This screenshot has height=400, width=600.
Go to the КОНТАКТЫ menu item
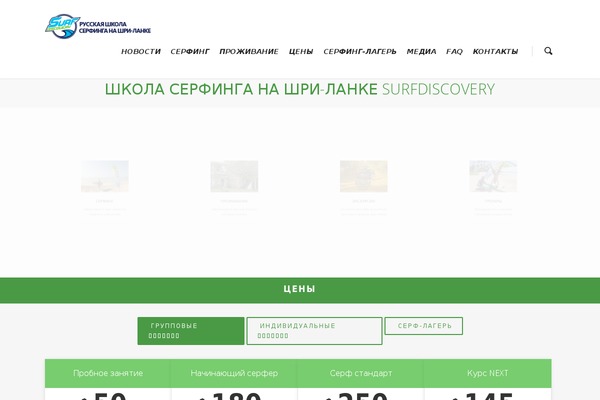[x=495, y=51]
